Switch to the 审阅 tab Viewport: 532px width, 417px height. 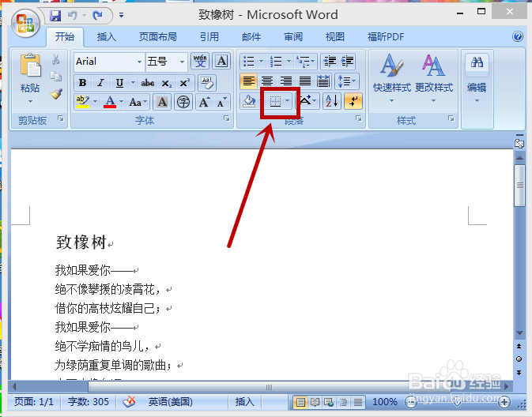point(293,36)
